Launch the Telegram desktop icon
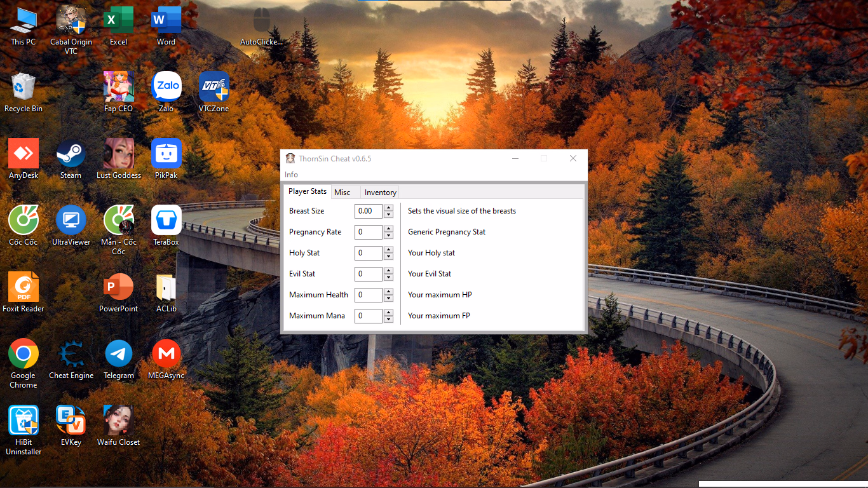This screenshot has width=868, height=488. 119,355
